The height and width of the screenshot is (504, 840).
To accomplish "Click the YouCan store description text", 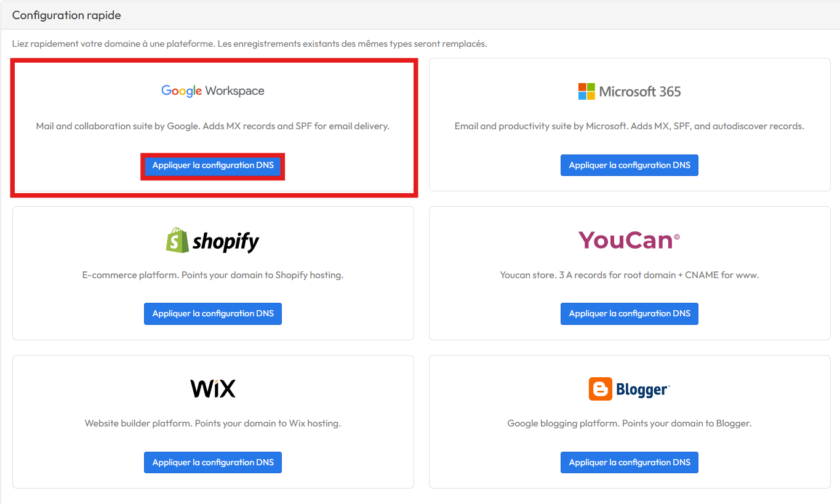I will pos(630,275).
